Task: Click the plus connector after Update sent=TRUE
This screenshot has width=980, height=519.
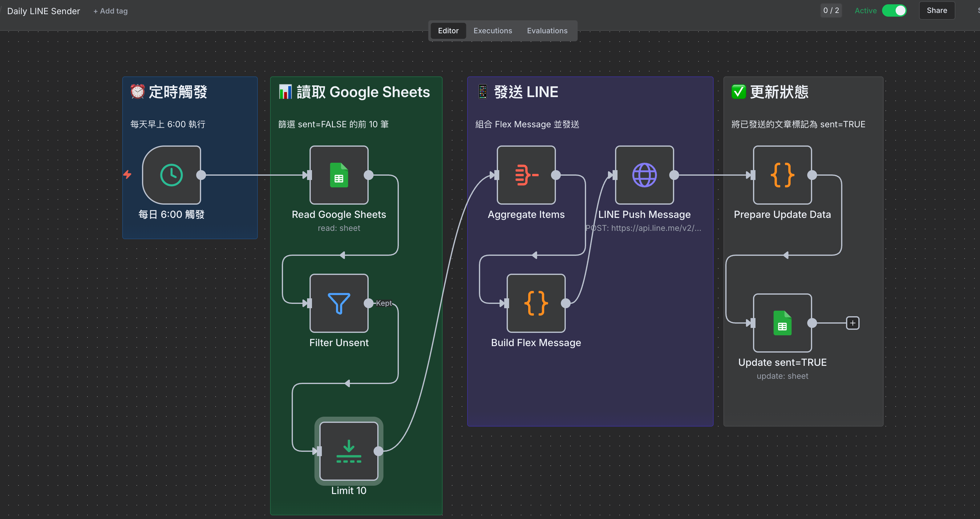Action: tap(852, 323)
